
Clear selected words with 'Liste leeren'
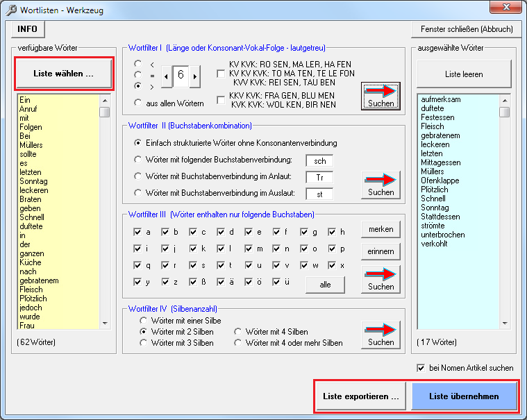point(464,74)
